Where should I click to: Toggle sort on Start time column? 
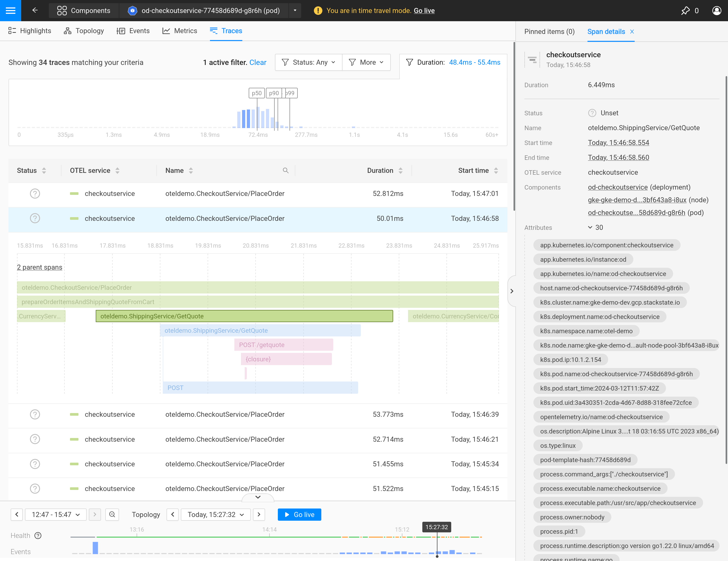pos(496,170)
